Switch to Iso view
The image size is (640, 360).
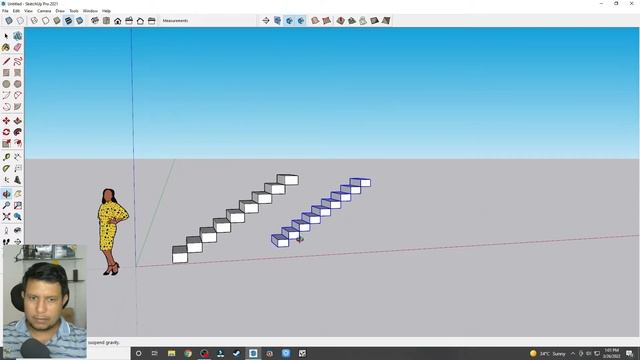[x=95, y=20]
